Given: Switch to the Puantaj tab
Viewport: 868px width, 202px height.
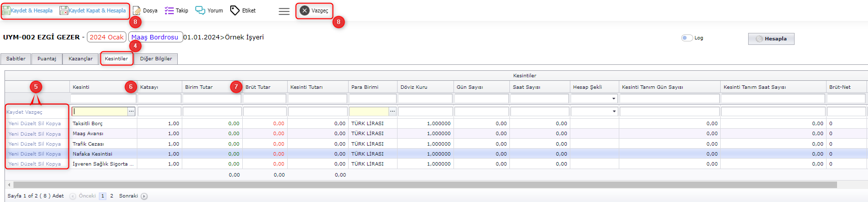Looking at the screenshot, I should (x=47, y=59).
